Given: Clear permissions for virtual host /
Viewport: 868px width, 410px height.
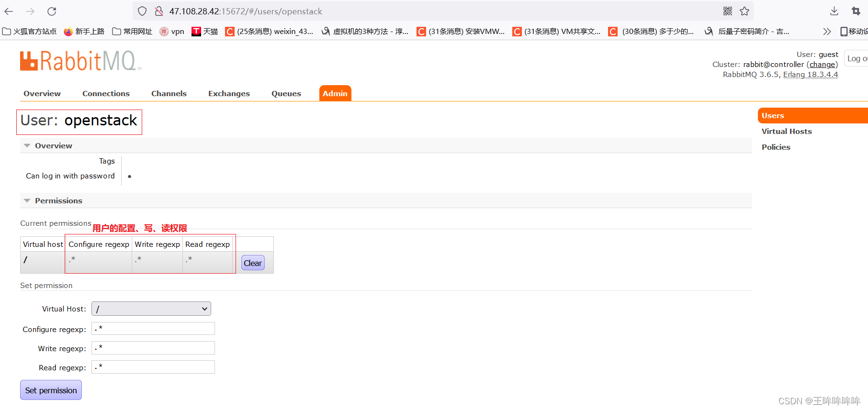Looking at the screenshot, I should coord(253,263).
